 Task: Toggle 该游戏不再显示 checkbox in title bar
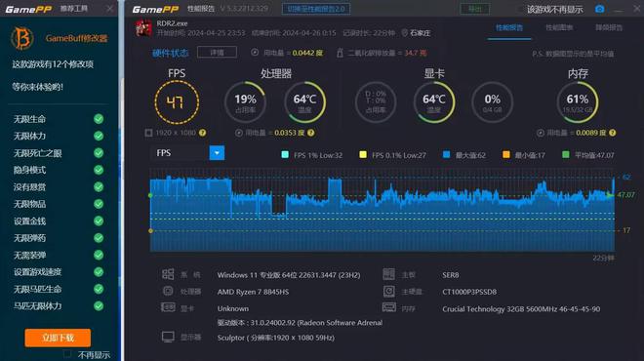point(520,9)
